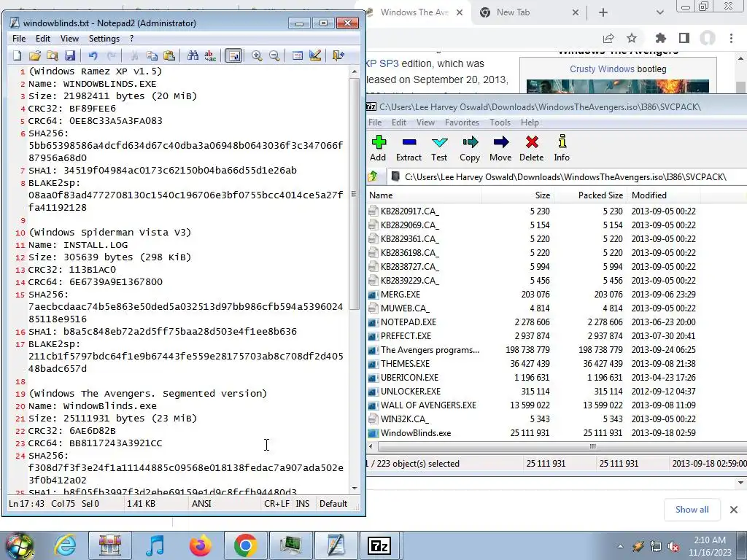Open Find with the binoculars icon
The width and height of the screenshot is (747, 560).
click(193, 55)
